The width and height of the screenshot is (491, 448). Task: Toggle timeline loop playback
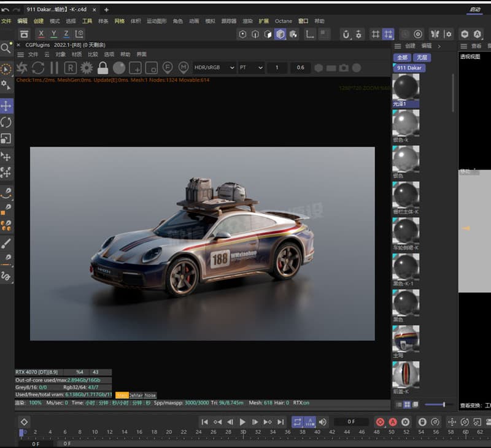point(297,422)
